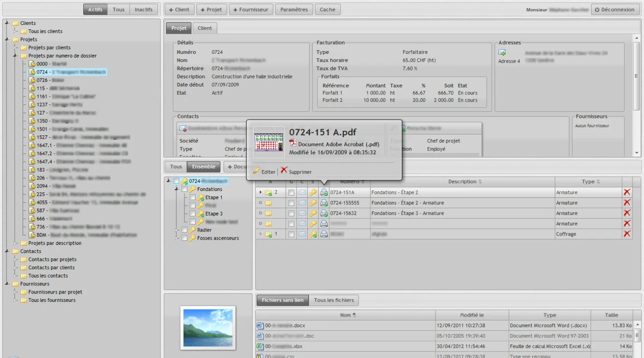This screenshot has height=358, width=644.
Task: Click the red X Supprimer icon in the popup
Action: tap(284, 171)
